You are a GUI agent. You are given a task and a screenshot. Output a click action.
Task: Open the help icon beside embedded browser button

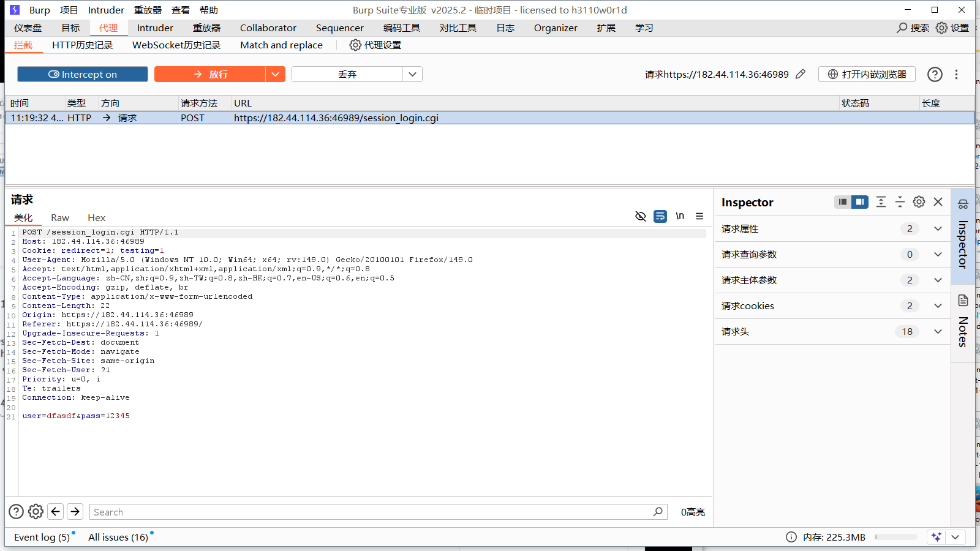(935, 74)
